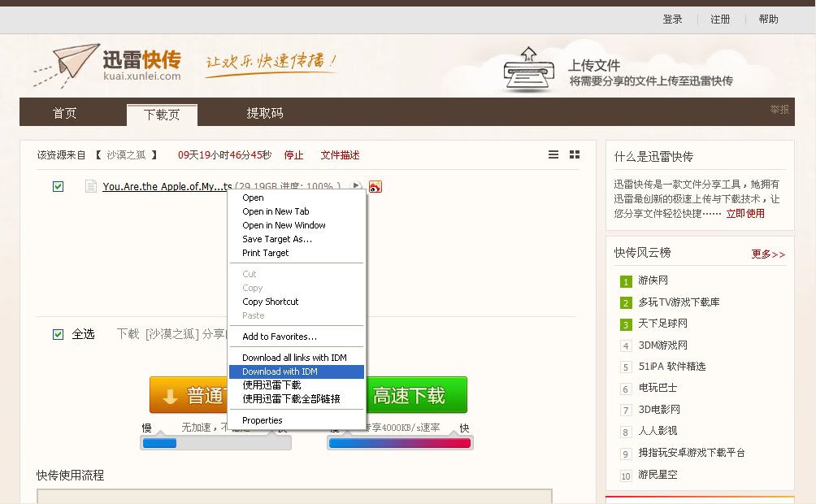Click the high-speed download speed bar
816x504 pixels.
[400, 443]
